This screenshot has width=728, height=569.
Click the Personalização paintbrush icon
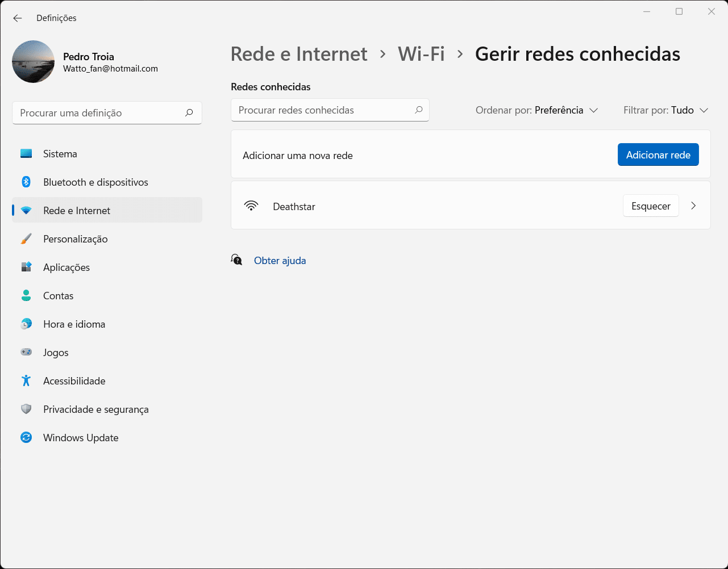[x=26, y=239]
